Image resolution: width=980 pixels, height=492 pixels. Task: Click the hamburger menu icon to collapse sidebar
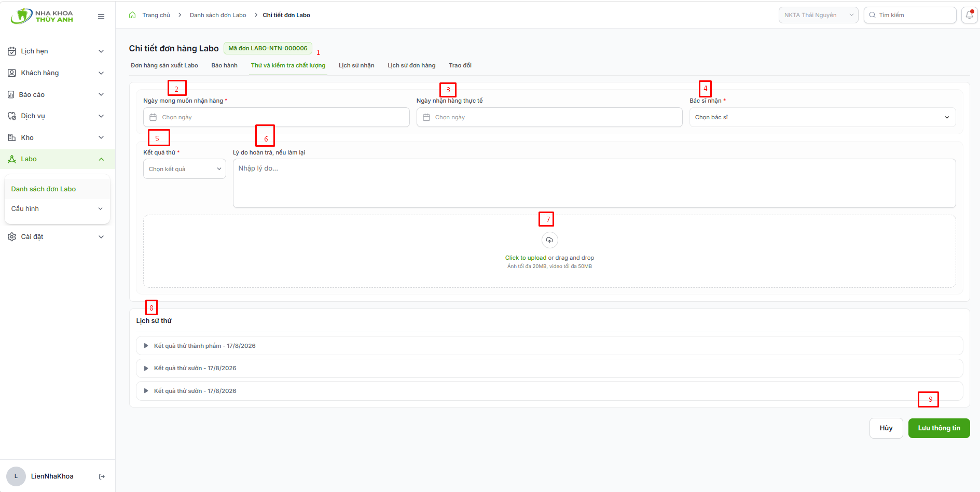tap(101, 17)
